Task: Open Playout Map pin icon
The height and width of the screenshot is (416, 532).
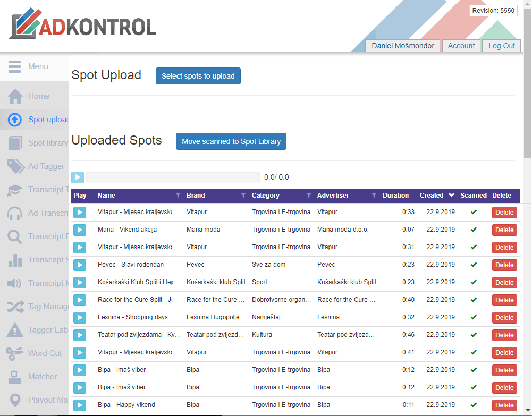Action: point(15,400)
